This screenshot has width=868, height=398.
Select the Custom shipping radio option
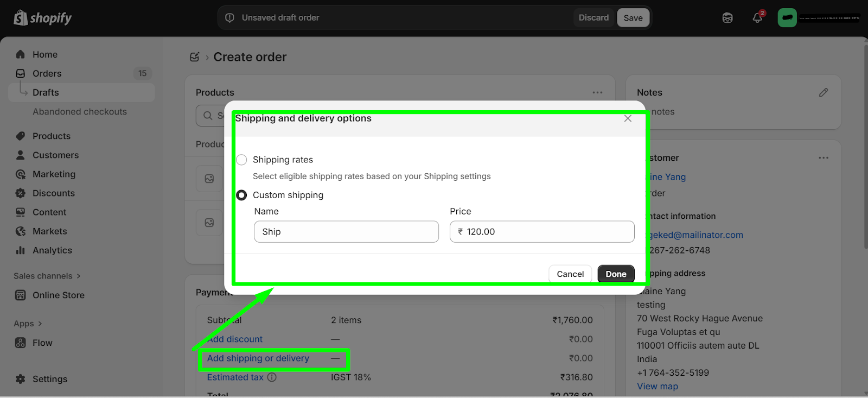[242, 195]
